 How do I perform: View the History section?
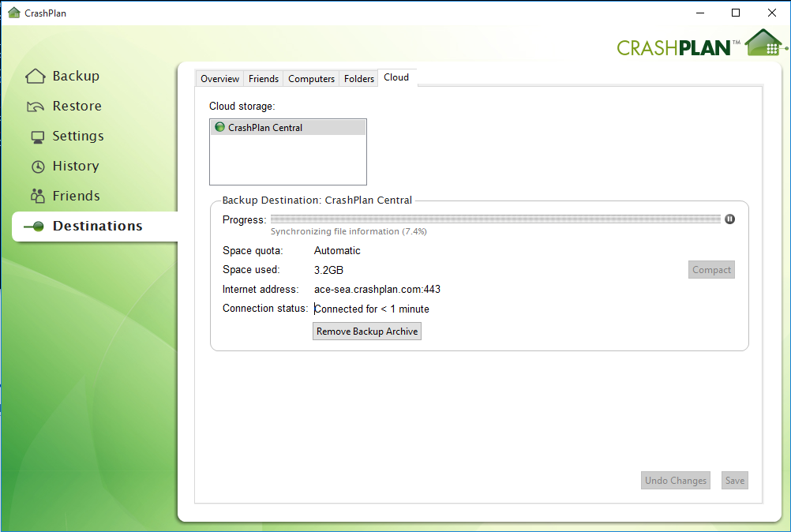pyautogui.click(x=76, y=166)
